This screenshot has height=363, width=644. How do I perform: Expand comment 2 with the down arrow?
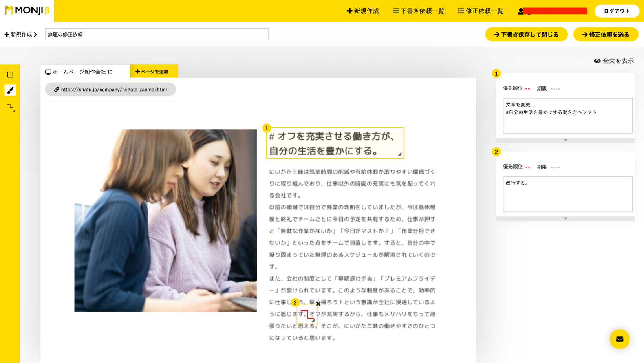(x=565, y=218)
